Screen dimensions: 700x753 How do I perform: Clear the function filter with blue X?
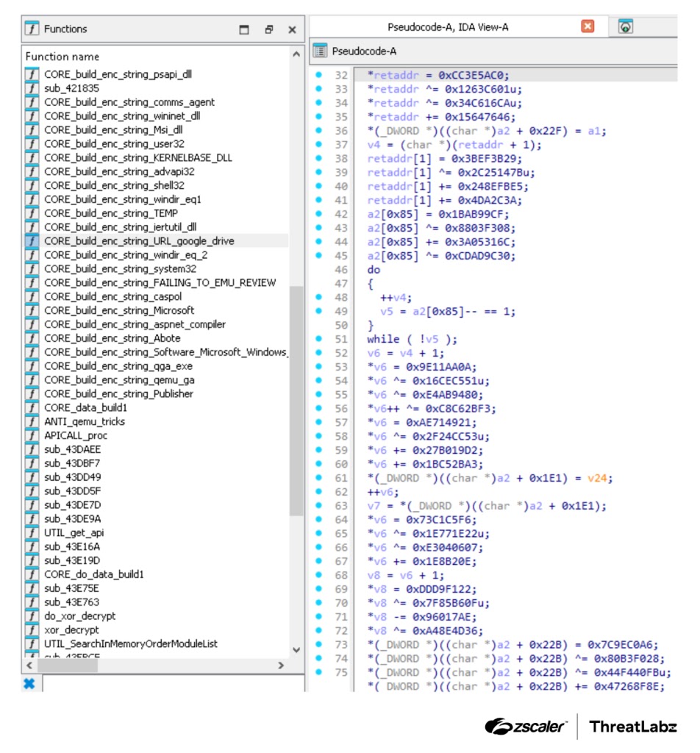[x=29, y=683]
